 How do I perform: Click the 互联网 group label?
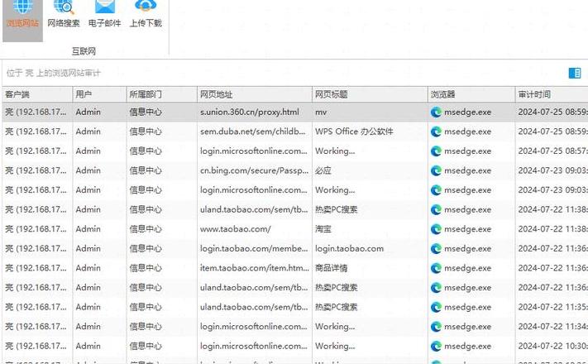click(x=84, y=51)
